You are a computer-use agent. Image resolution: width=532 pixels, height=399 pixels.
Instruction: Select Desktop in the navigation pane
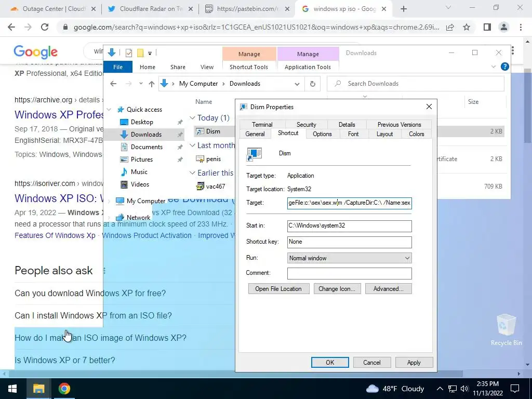(x=142, y=122)
